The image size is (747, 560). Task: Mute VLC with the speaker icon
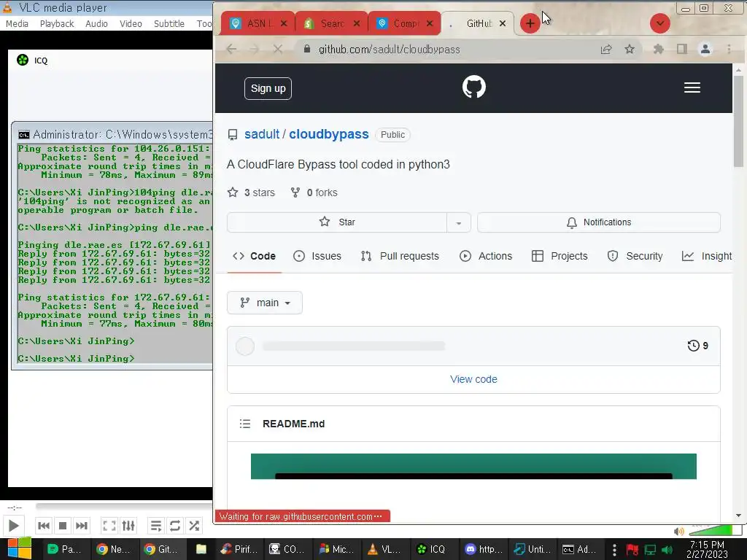point(679,531)
